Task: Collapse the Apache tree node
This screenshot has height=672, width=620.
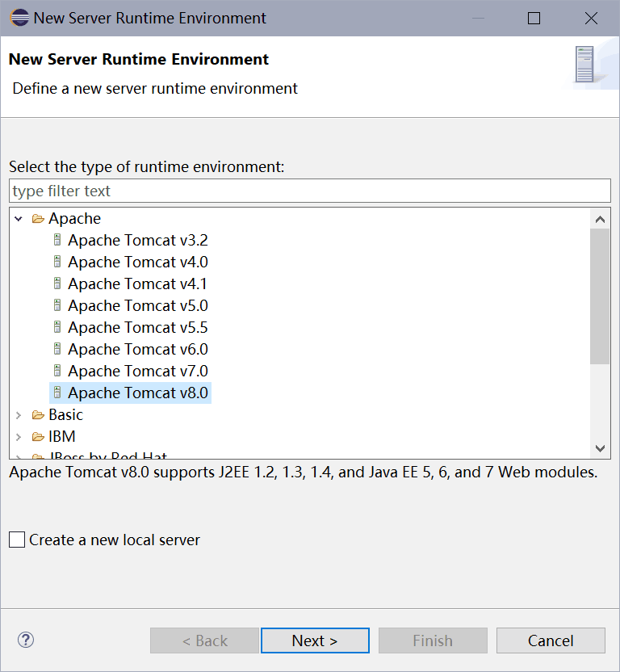Action: point(18,218)
